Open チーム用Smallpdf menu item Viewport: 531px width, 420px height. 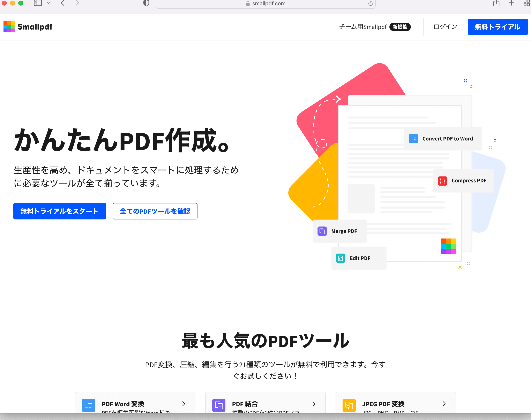[x=363, y=26]
